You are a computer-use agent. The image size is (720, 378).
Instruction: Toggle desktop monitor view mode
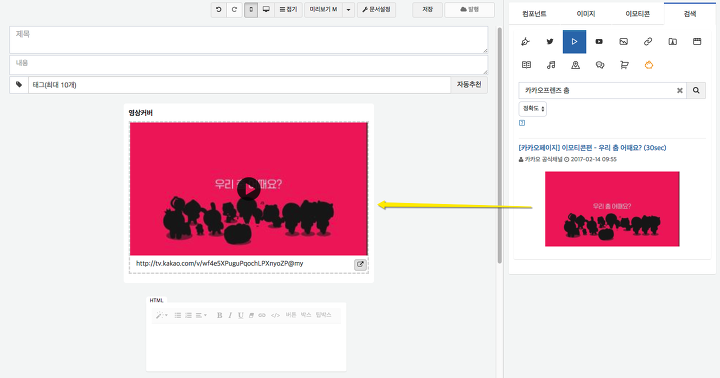pos(266,10)
